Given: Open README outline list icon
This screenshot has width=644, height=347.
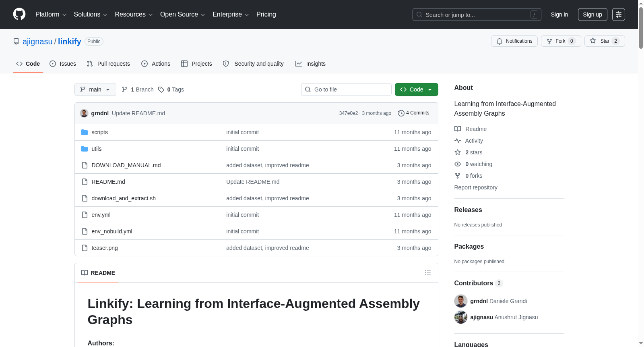Looking at the screenshot, I should [x=428, y=273].
